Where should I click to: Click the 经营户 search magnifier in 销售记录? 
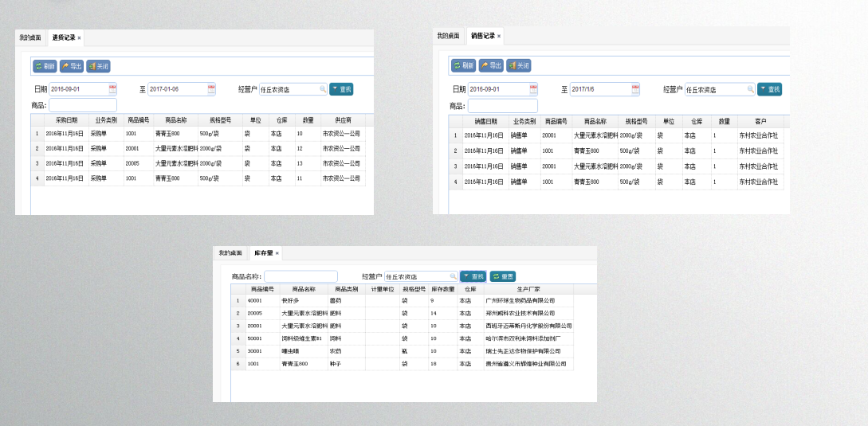point(750,89)
